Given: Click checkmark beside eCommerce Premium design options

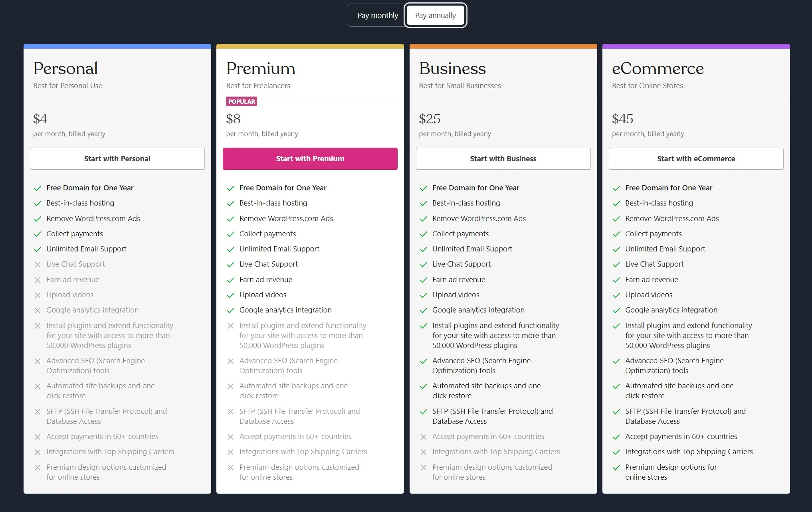Looking at the screenshot, I should click(616, 468).
